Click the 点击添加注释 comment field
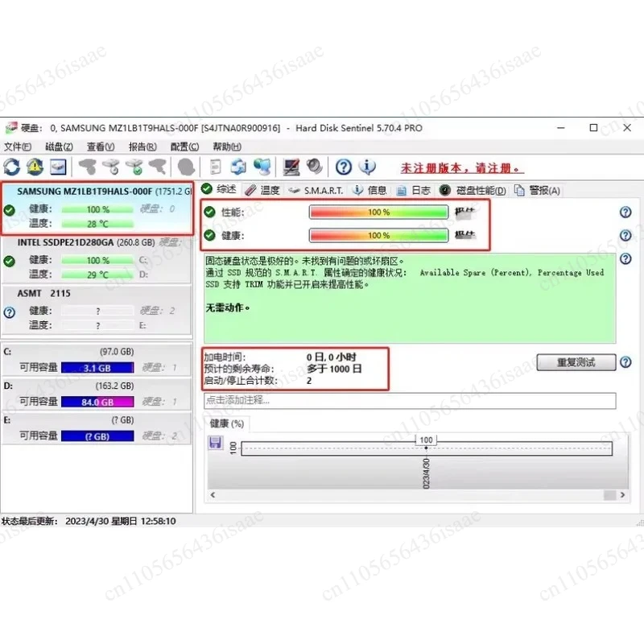644x644 pixels. tap(410, 400)
